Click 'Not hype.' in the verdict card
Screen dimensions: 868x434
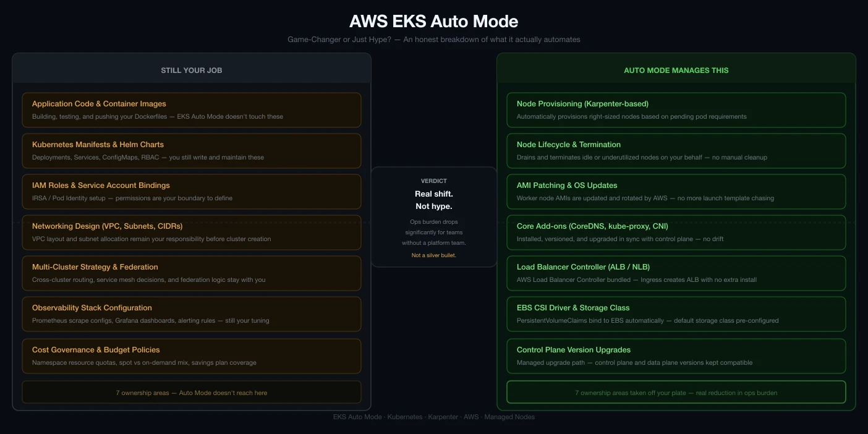tap(434, 206)
